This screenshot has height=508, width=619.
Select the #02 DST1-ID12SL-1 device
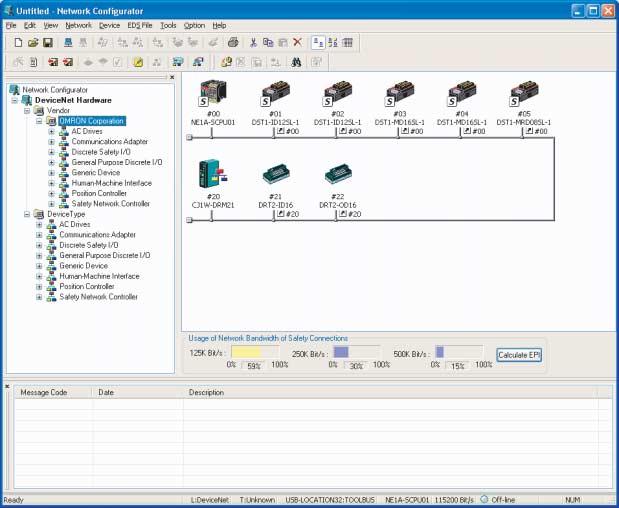coord(338,103)
